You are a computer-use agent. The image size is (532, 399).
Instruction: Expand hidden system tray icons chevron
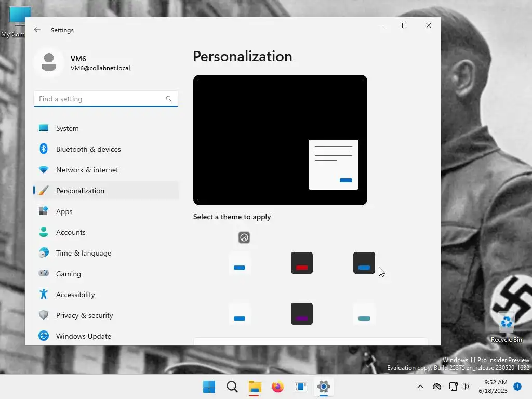[420, 387]
